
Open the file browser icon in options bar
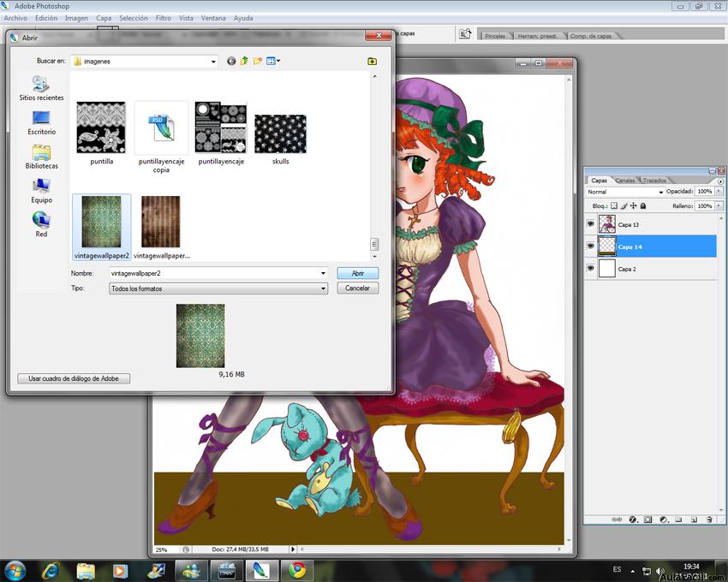[465, 34]
